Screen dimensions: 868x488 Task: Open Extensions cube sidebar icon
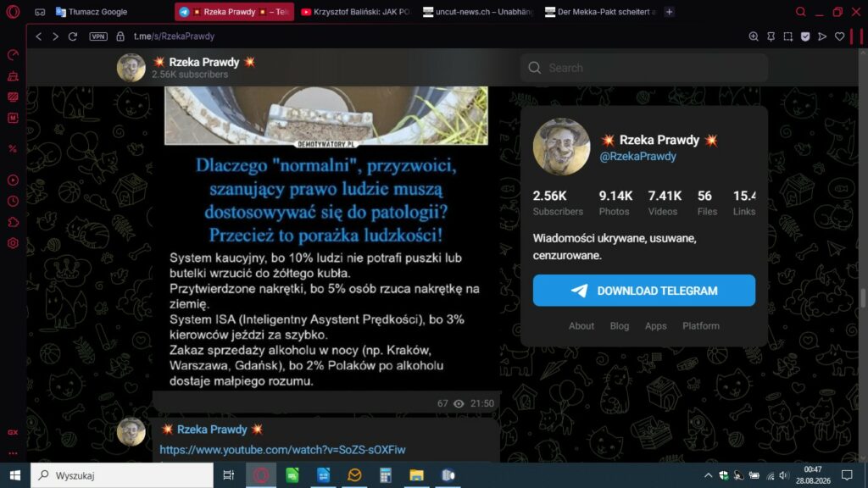pos(13,223)
